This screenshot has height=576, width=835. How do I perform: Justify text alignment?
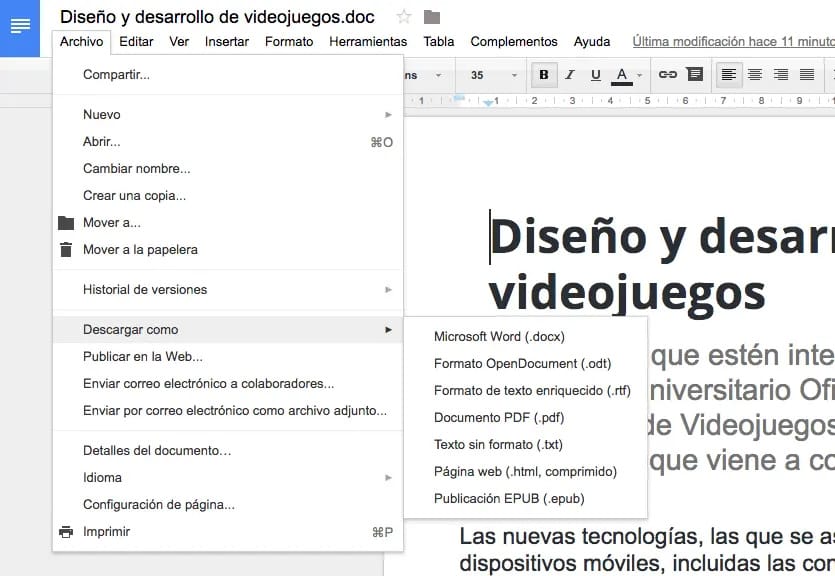(x=807, y=75)
